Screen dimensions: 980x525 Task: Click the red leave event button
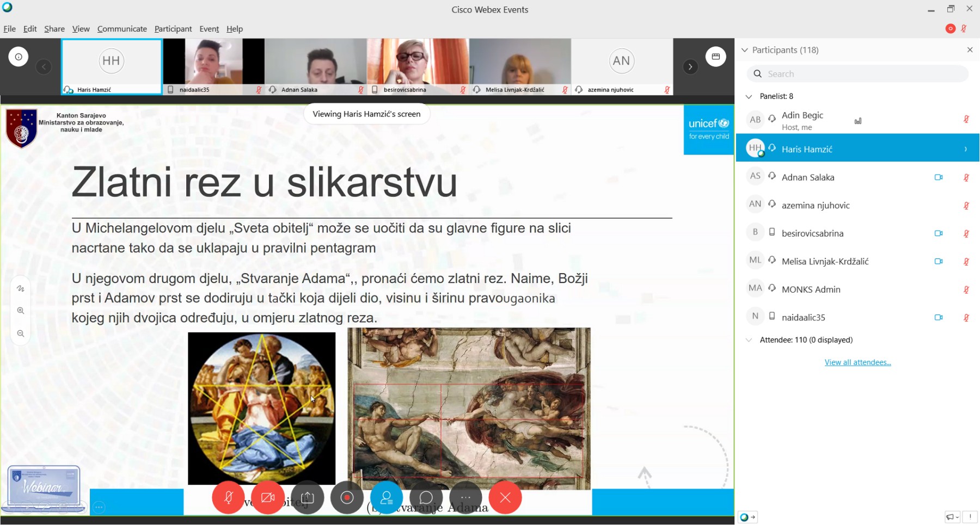pos(505,497)
